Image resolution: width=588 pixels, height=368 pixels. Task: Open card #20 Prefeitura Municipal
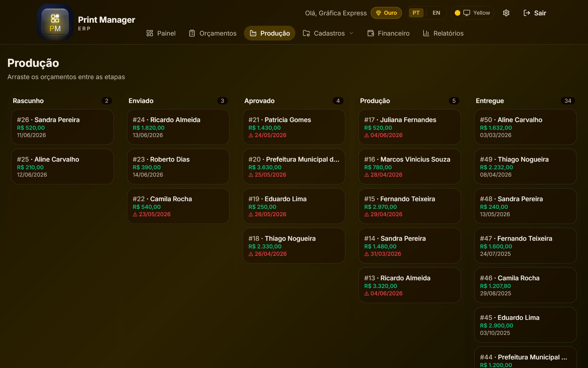click(294, 167)
